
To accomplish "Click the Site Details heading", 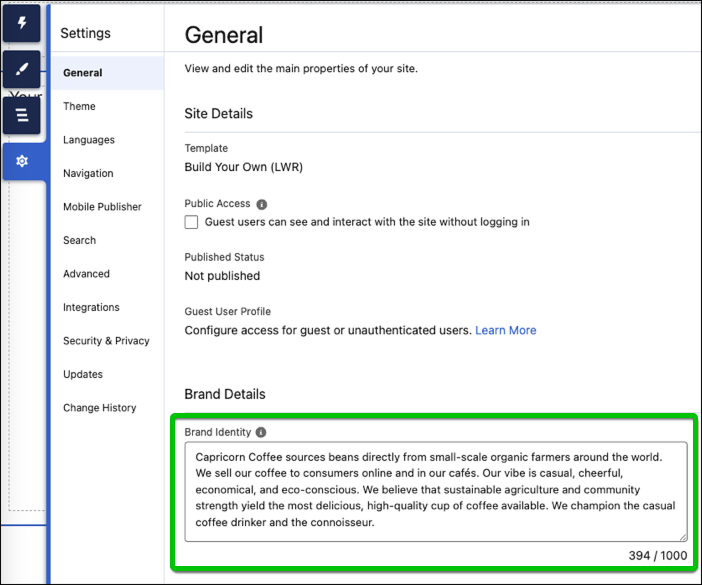I will [218, 114].
